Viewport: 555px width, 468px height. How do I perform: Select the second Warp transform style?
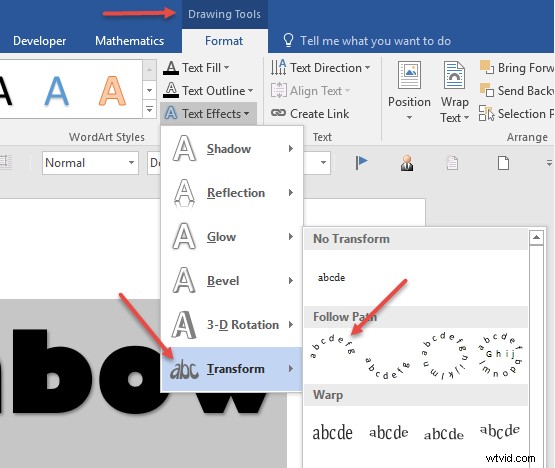[388, 433]
